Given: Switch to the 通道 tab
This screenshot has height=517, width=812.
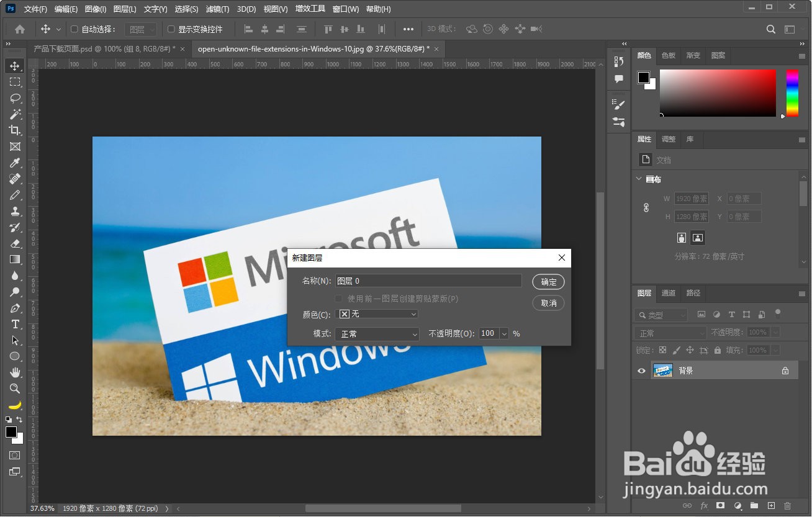Looking at the screenshot, I should pos(669,293).
